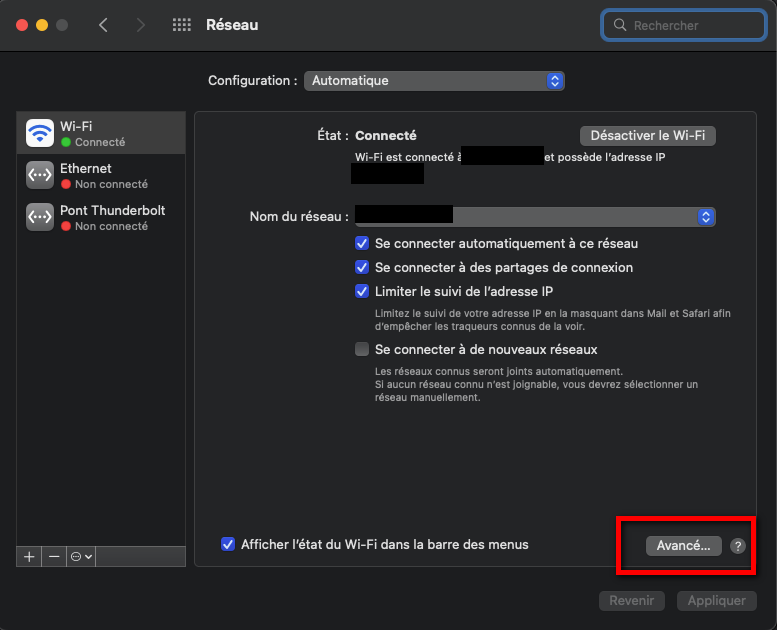Disable Limiter le suivi de l'adresse IP
The image size is (777, 630).
coord(362,292)
